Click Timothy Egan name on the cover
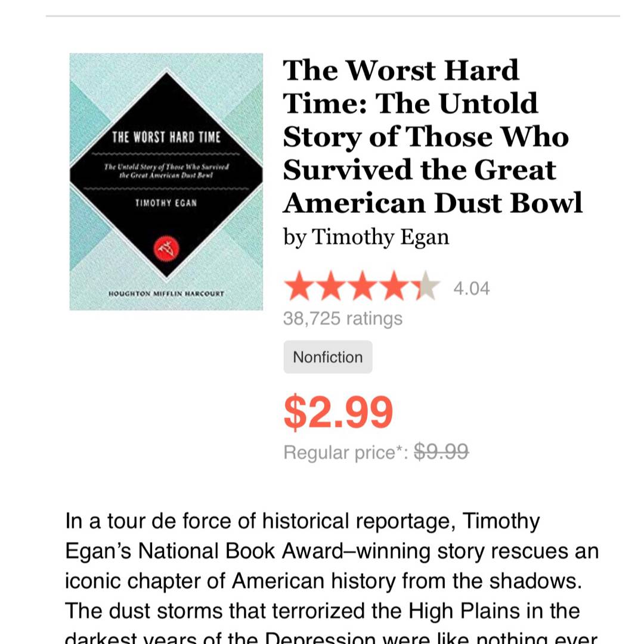Image resolution: width=644 pixels, height=644 pixels. [x=166, y=203]
